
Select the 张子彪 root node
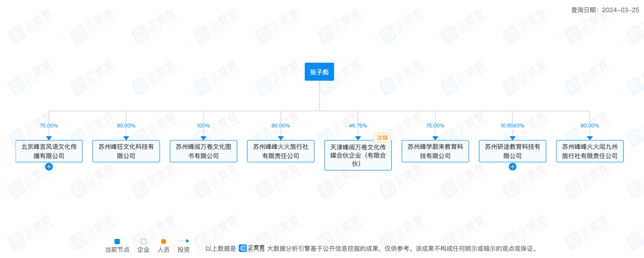click(x=319, y=72)
